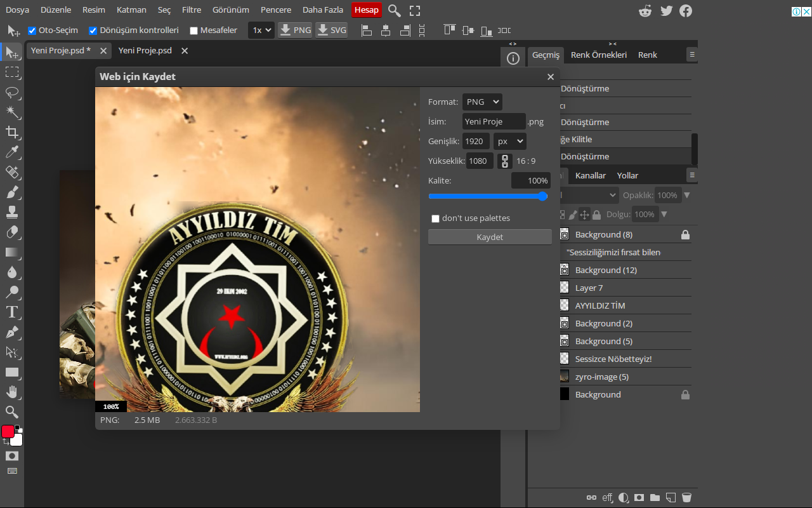Toggle lock on Background (8) layer
The height and width of the screenshot is (508, 812).
685,235
